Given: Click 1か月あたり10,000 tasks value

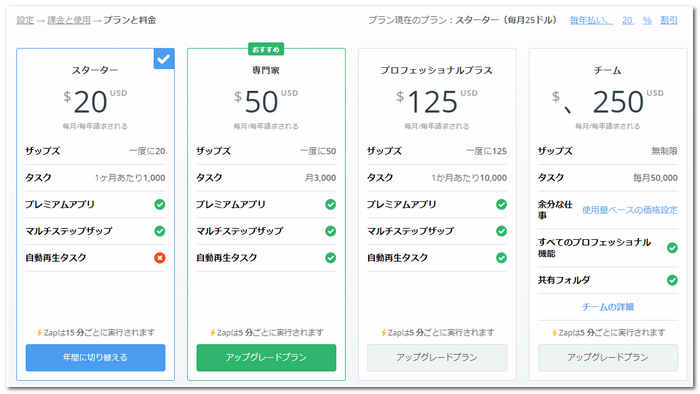Looking at the screenshot, I should (x=469, y=178).
